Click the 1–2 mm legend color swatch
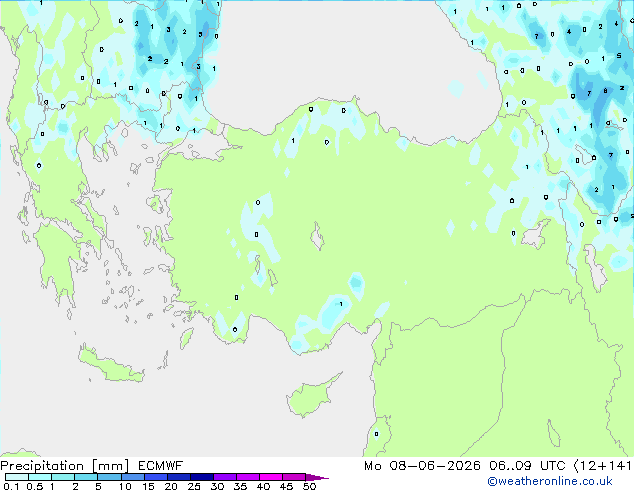This screenshot has height=490, width=634. click(63, 477)
